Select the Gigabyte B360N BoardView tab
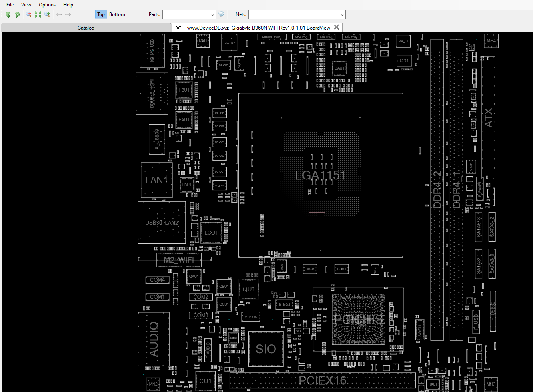Viewport: 533px width, 392px height. click(x=259, y=28)
